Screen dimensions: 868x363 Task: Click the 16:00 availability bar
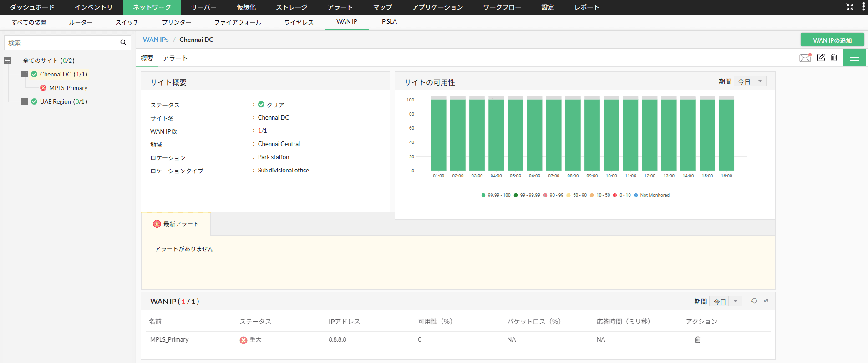point(726,135)
